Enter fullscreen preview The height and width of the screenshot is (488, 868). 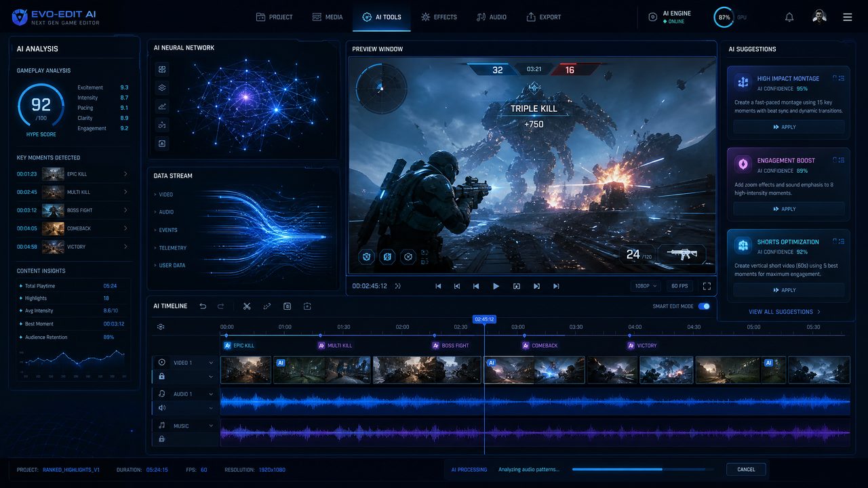[707, 286]
